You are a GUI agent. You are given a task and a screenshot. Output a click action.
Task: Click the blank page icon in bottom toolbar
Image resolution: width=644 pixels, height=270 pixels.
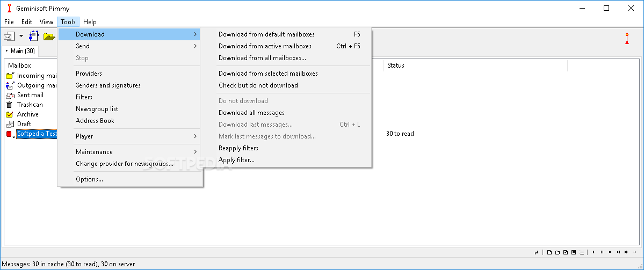549,252
